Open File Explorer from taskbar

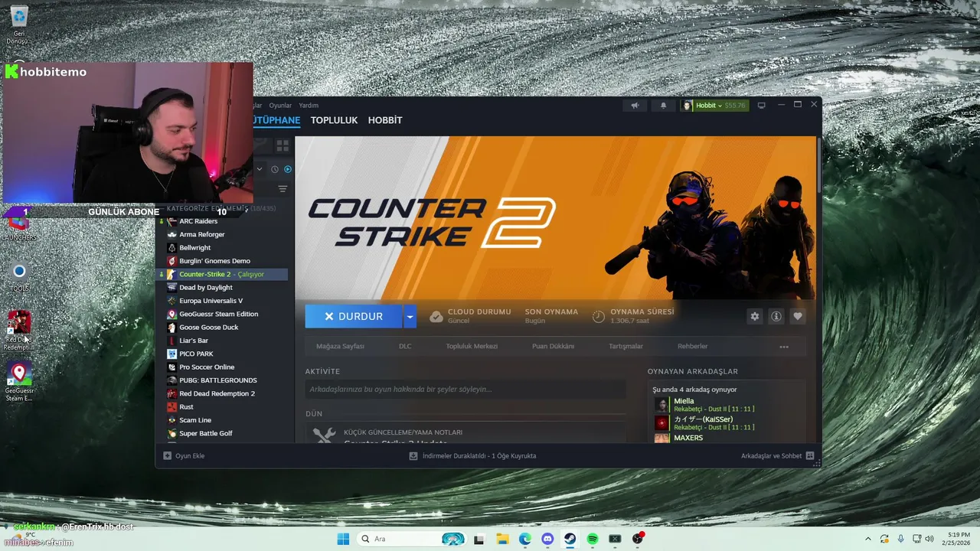click(x=502, y=539)
